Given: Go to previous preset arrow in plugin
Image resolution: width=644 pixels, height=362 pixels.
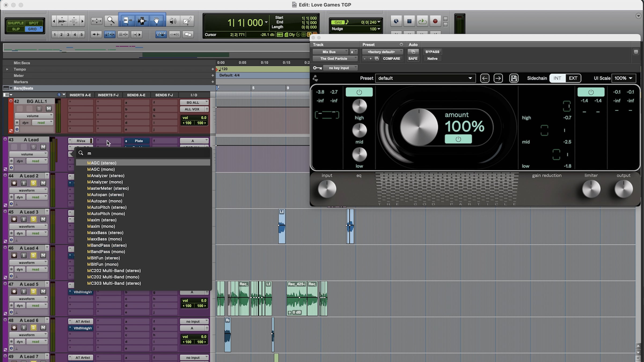Looking at the screenshot, I should click(485, 78).
